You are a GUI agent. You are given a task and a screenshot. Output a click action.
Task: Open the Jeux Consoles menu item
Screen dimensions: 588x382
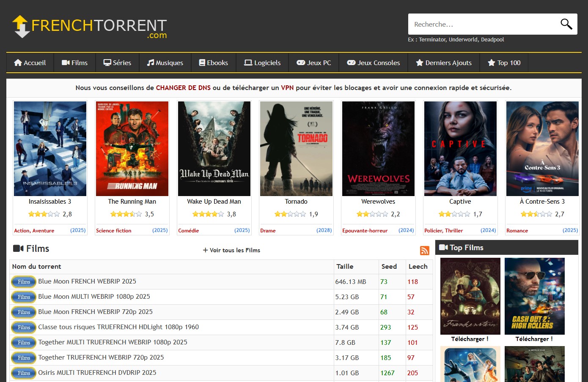373,63
